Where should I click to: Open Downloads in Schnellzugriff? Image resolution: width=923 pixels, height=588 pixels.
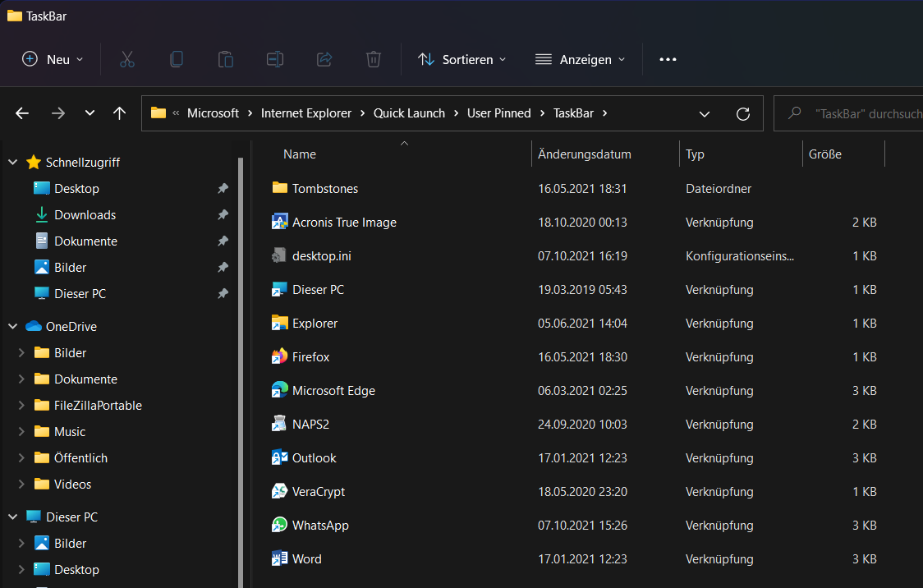coord(85,215)
